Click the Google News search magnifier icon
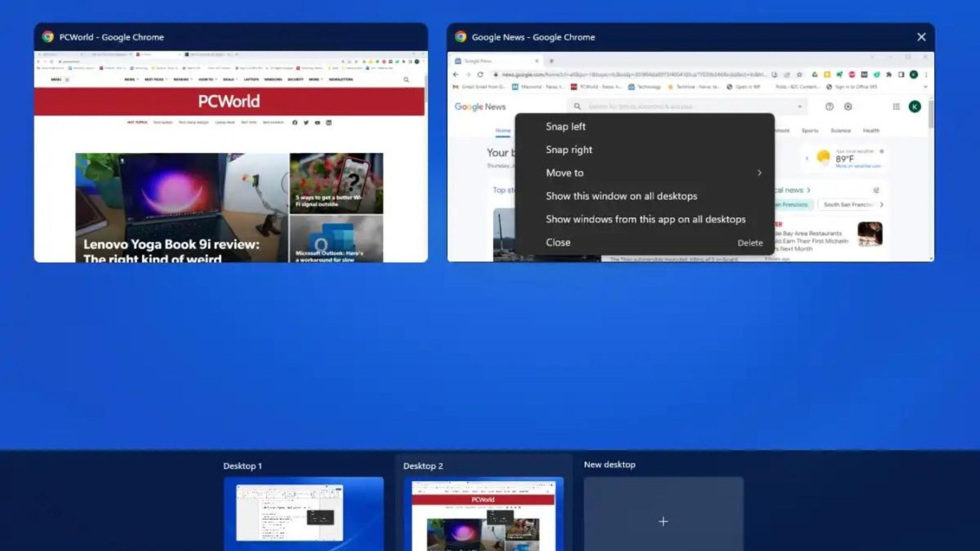Screen dimensions: 980x551 [577, 107]
